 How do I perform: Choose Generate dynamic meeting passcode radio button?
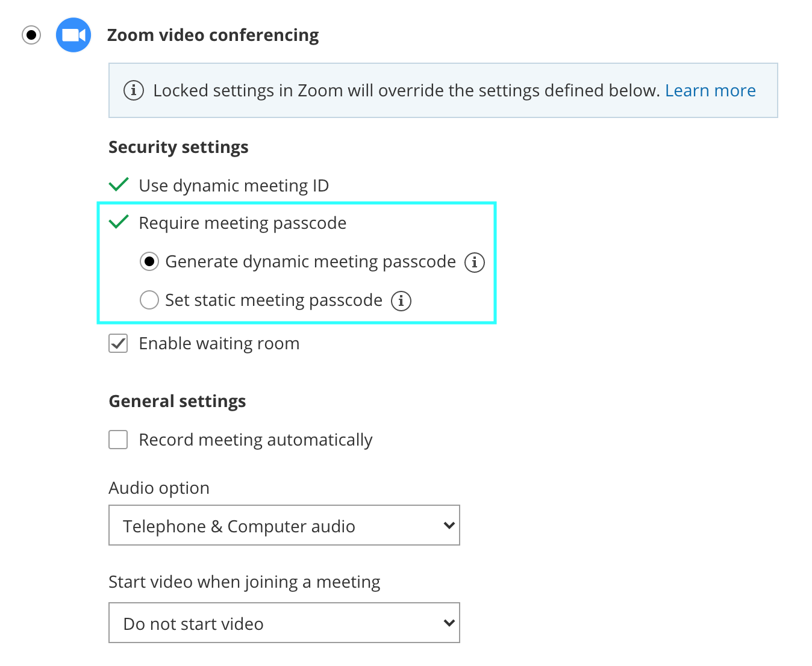pyautogui.click(x=149, y=261)
